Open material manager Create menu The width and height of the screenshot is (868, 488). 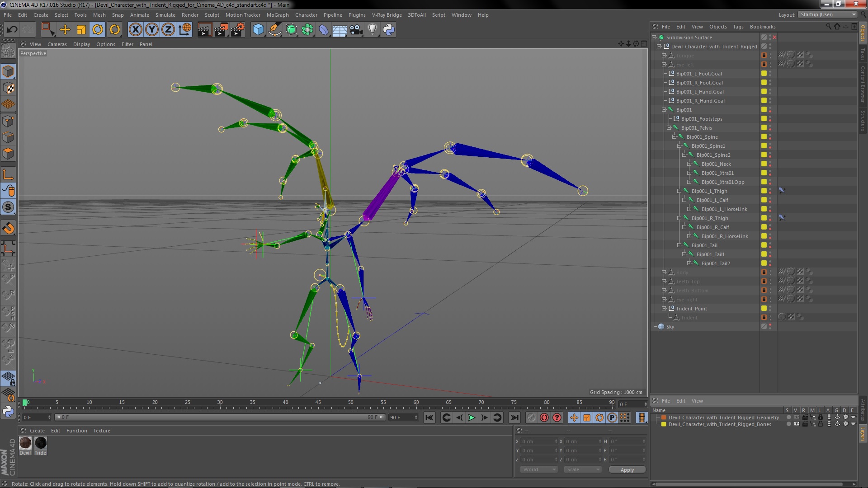point(37,431)
